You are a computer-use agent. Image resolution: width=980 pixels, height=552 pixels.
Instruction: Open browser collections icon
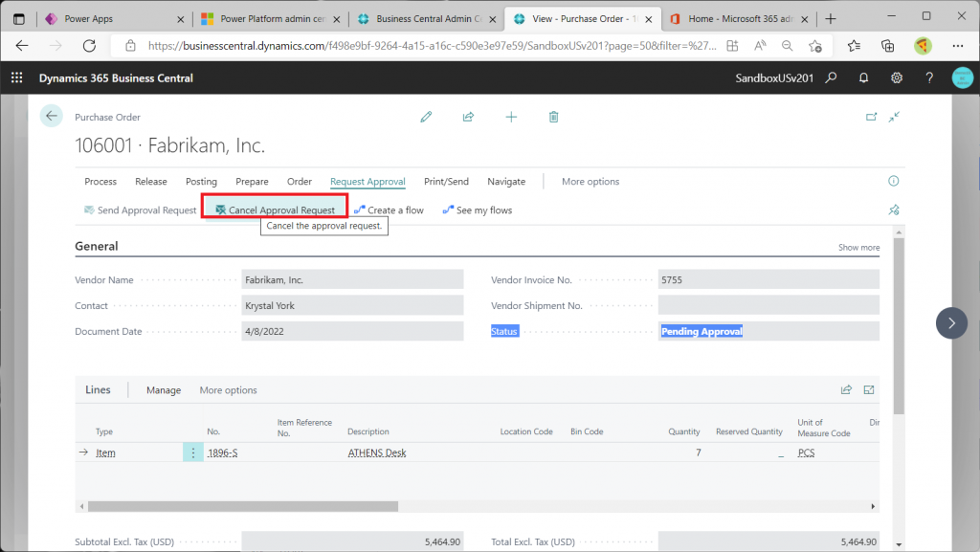tap(887, 46)
